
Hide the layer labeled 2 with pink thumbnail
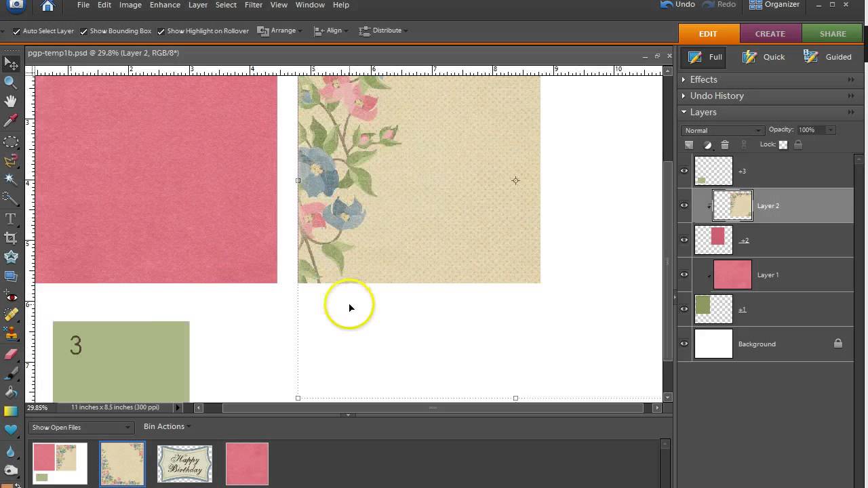(684, 240)
